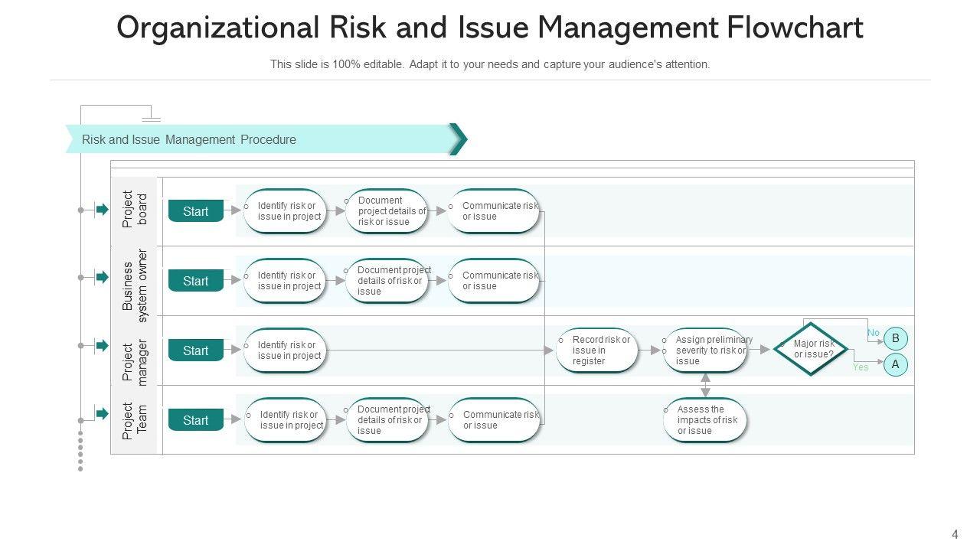This screenshot has height=551, width=980.
Task: Click the Start button in Project Team row
Action: 196,420
